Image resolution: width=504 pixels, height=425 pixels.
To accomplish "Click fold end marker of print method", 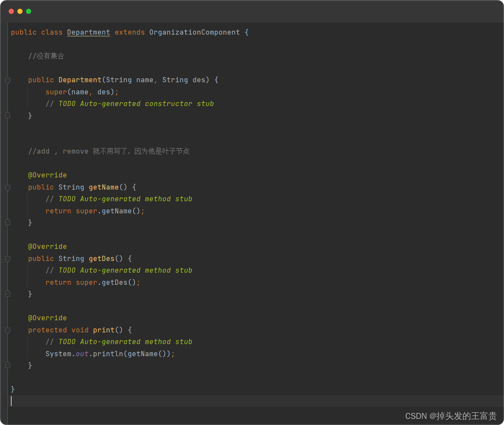I will click(x=8, y=365).
